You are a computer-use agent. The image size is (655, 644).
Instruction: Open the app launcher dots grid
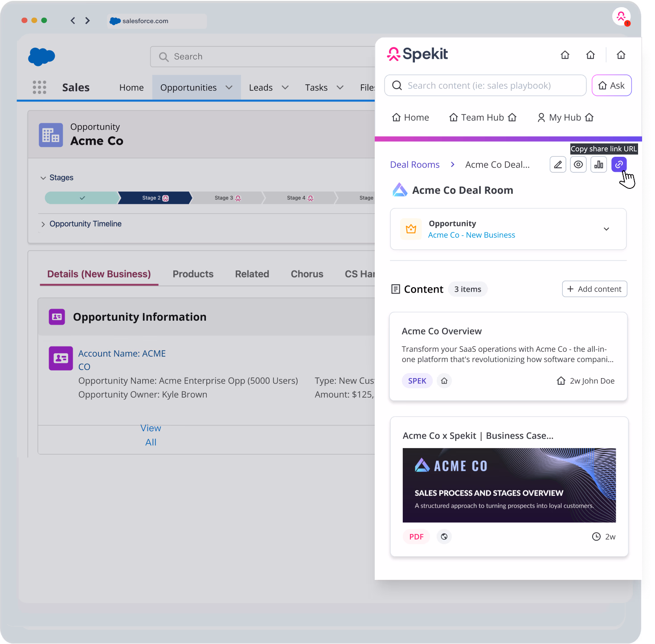click(x=39, y=87)
